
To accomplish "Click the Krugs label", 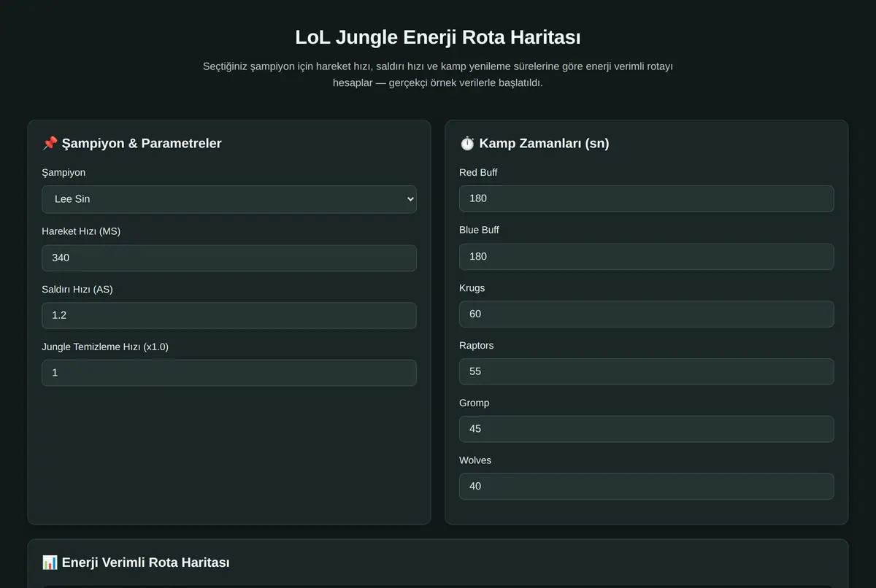I will (x=472, y=287).
